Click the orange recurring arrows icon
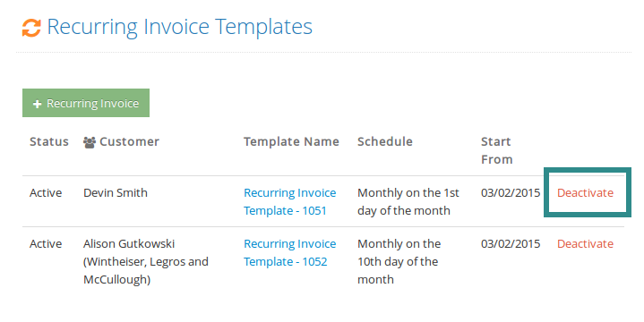Viewport: 644px width, 322px height. click(31, 28)
